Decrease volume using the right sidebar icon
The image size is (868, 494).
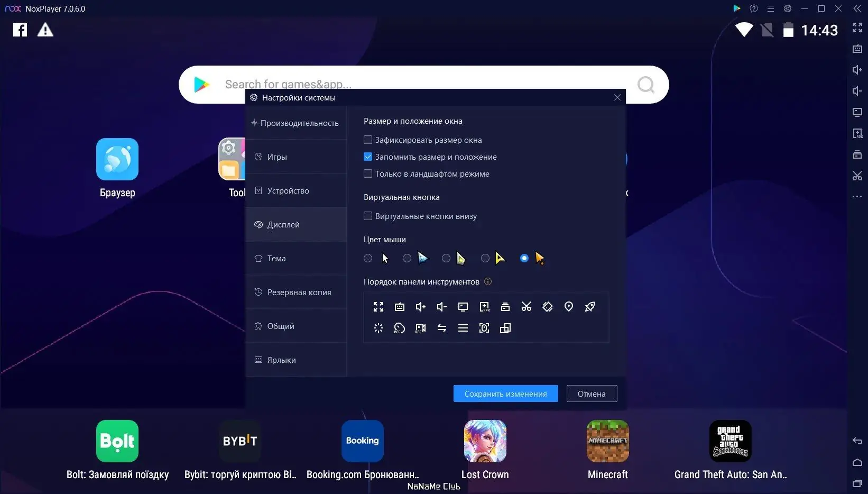click(857, 91)
